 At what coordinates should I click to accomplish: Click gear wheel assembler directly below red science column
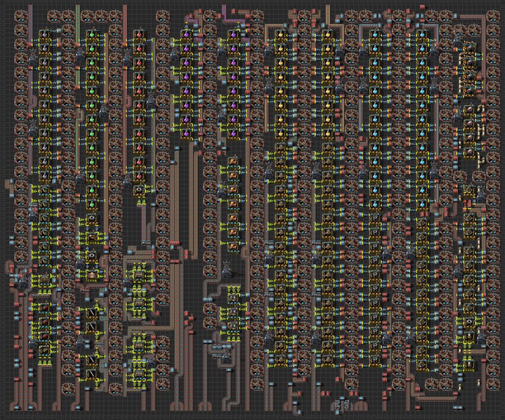[x=139, y=190]
